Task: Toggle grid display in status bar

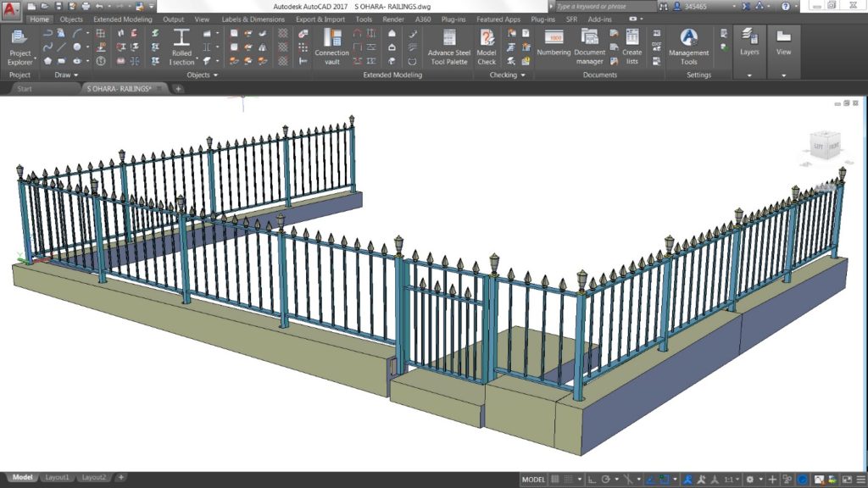Action: coord(554,480)
